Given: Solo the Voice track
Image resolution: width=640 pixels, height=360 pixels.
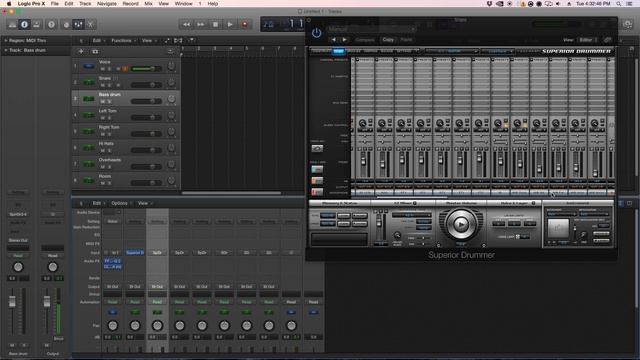Looking at the screenshot, I should [x=109, y=69].
